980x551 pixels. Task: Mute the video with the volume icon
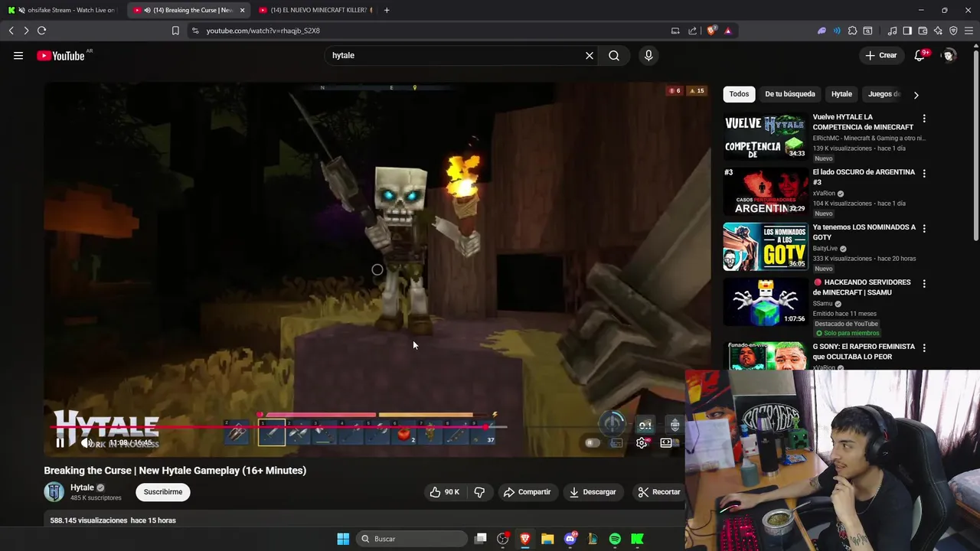(x=87, y=442)
